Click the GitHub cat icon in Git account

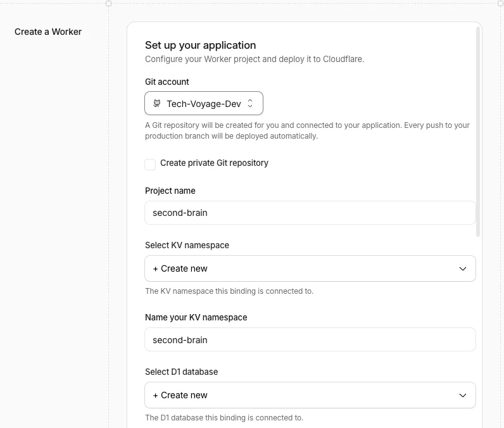(x=157, y=103)
